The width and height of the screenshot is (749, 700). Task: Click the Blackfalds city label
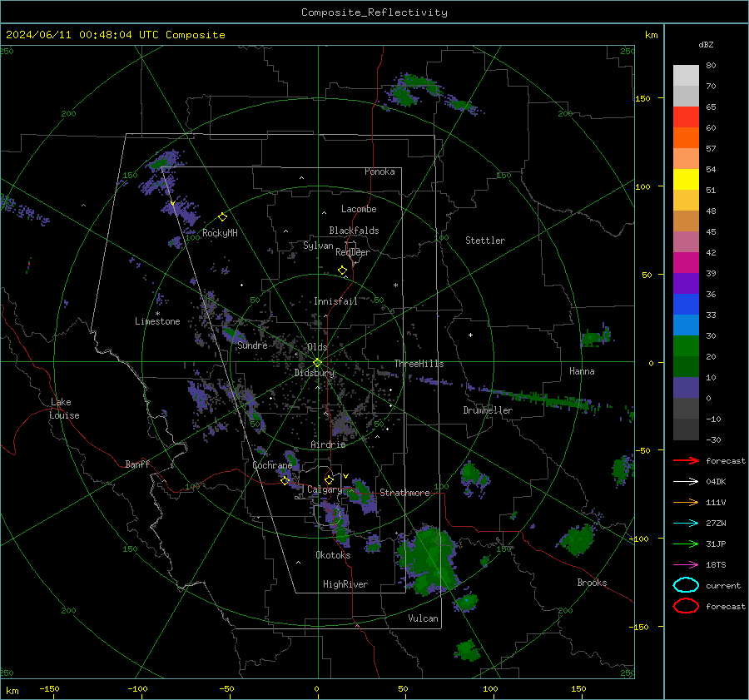coord(354,231)
